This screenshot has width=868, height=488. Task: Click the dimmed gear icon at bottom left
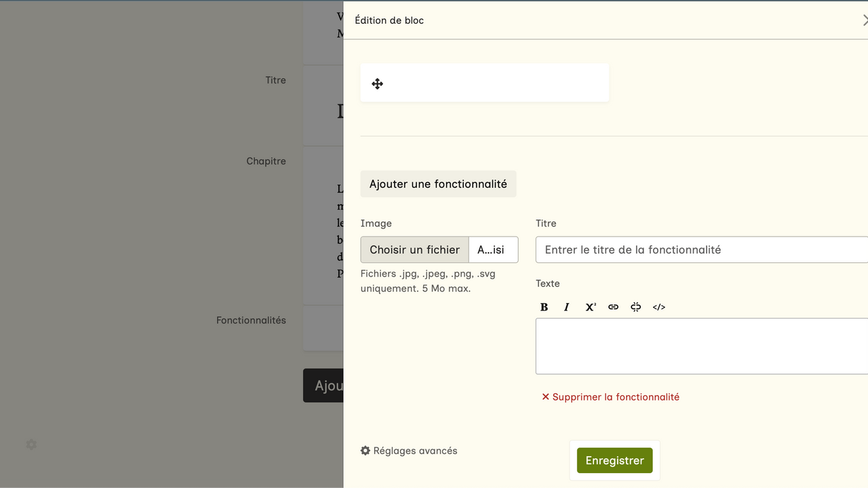pyautogui.click(x=31, y=445)
